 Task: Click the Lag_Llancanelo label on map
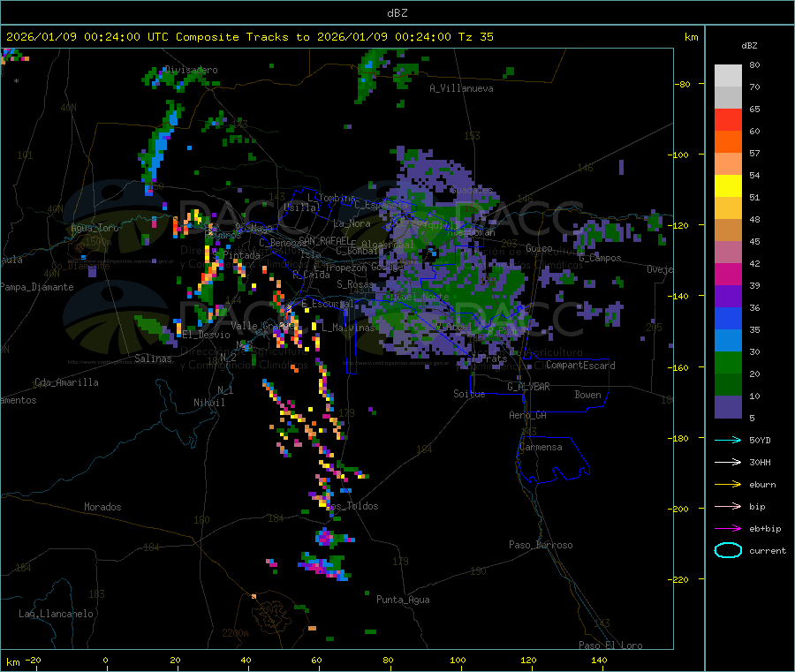57,613
